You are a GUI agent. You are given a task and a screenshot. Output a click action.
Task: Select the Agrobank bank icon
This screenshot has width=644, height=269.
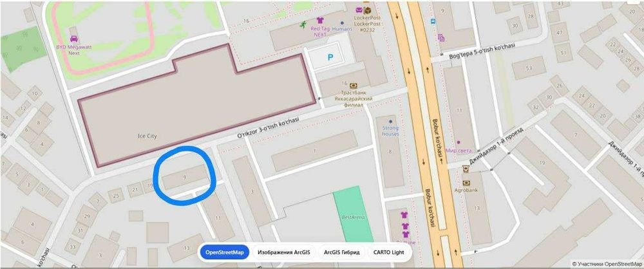(x=466, y=183)
